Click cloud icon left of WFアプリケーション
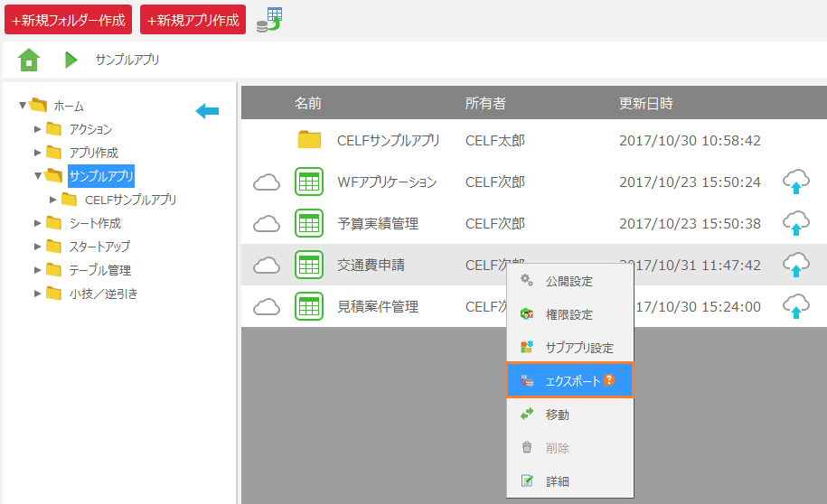827x504 pixels. click(267, 182)
